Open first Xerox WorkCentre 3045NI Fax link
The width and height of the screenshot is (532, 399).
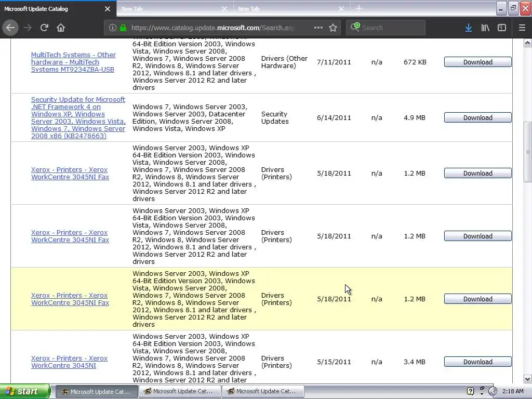click(70, 173)
